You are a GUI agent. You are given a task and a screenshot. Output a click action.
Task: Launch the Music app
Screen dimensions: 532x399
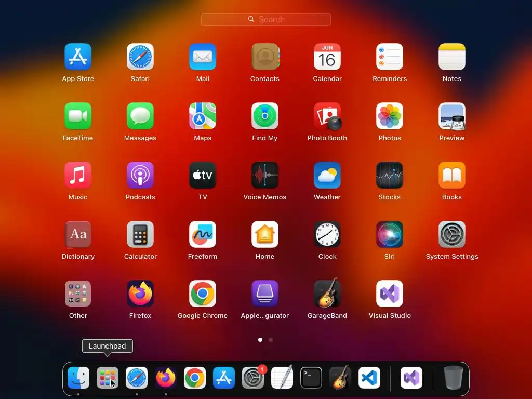click(x=78, y=175)
